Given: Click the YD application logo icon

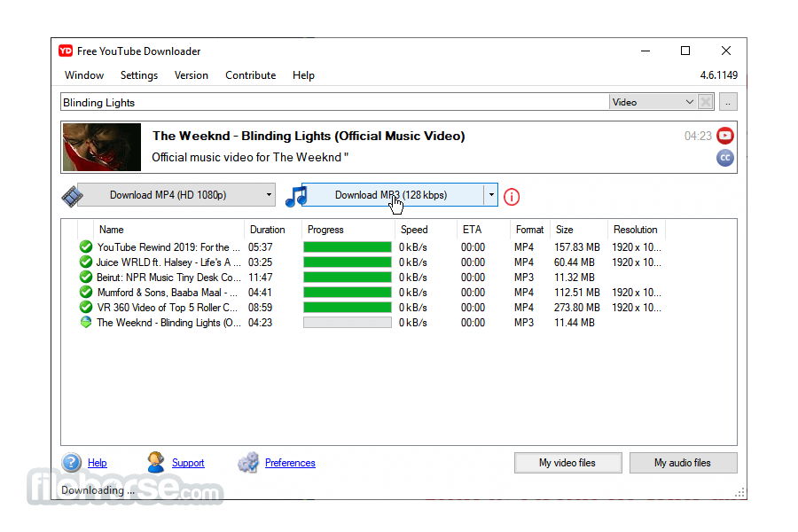Looking at the screenshot, I should (66, 51).
